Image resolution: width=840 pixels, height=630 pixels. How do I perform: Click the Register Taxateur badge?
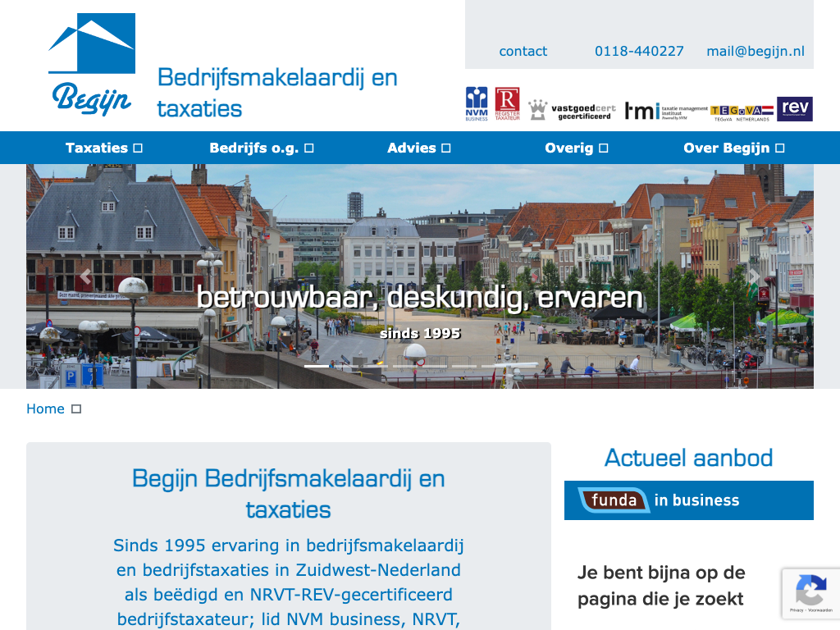click(507, 104)
